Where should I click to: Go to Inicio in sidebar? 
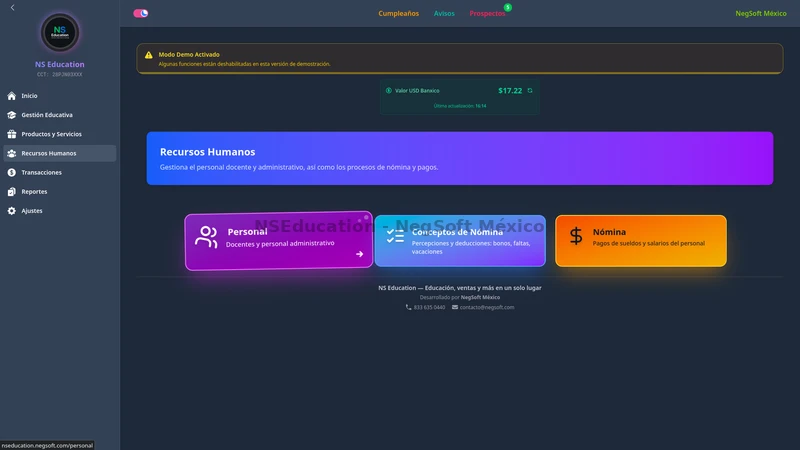60,96
